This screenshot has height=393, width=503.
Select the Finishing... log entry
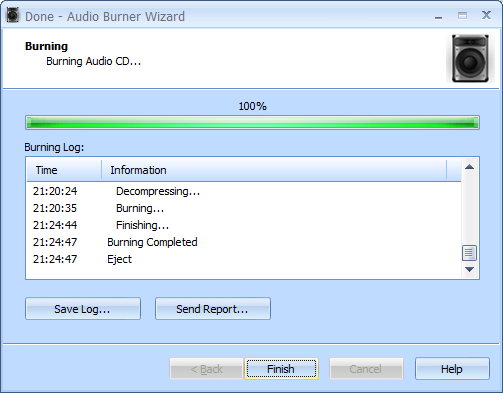pyautogui.click(x=244, y=225)
